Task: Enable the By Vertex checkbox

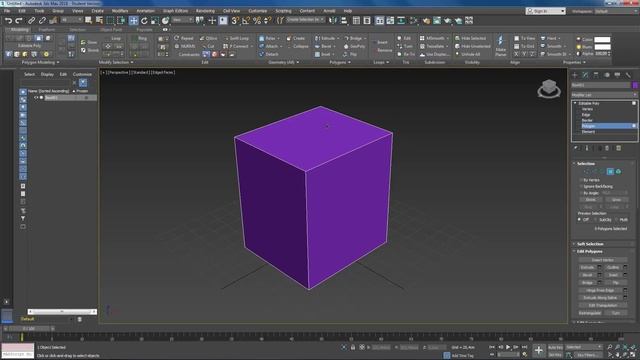Action: coord(581,180)
